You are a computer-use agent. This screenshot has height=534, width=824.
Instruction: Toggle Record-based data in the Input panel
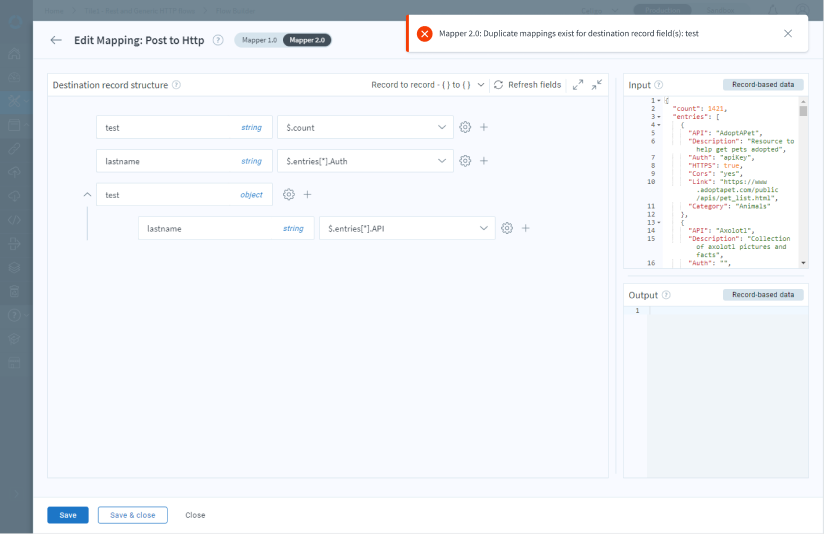coord(763,85)
